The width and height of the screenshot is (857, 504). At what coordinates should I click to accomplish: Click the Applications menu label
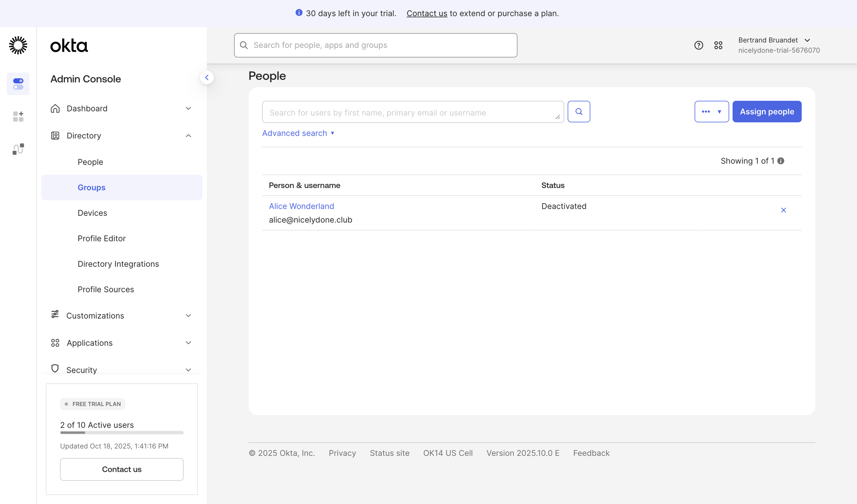pyautogui.click(x=90, y=343)
